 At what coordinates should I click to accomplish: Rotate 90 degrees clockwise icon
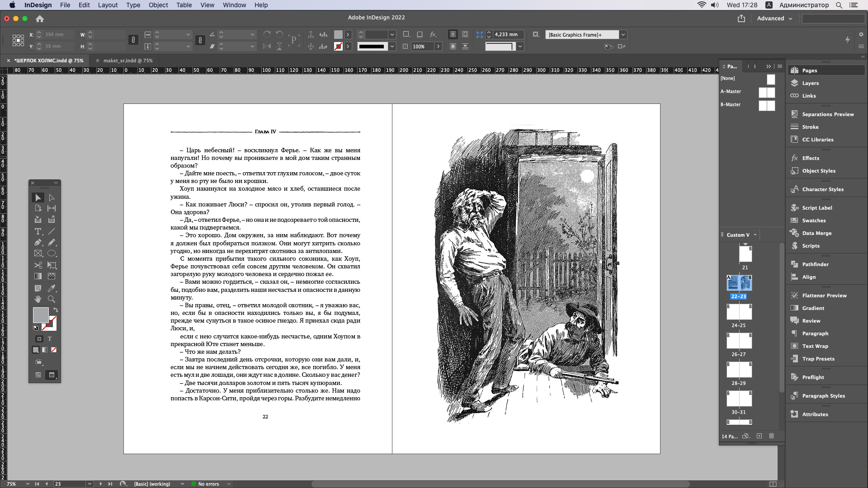267,34
